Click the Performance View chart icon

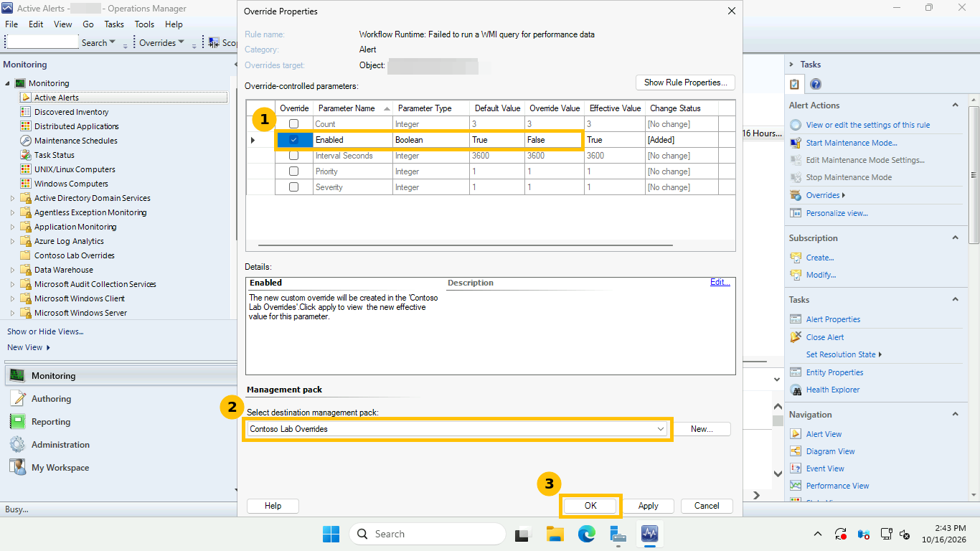pos(795,486)
